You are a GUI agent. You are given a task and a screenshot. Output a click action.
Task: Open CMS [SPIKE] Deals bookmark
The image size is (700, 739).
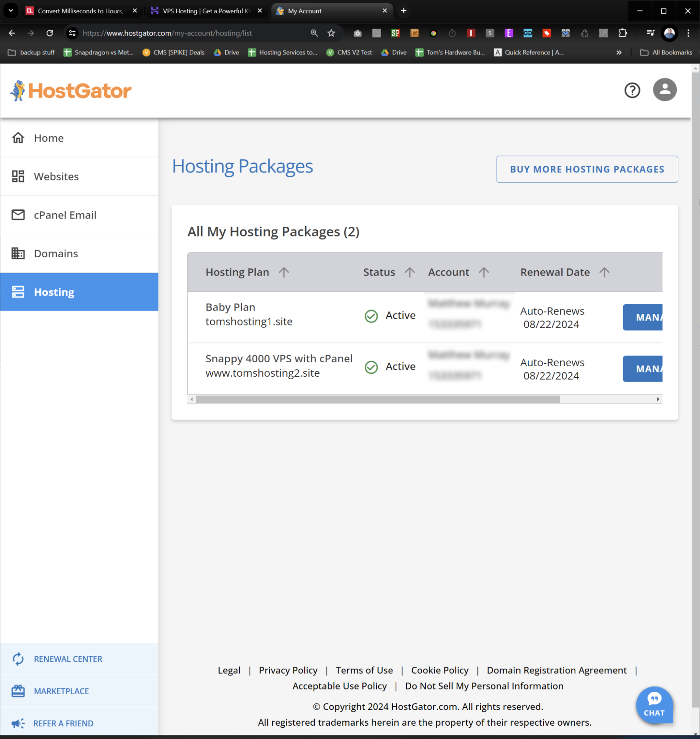click(173, 52)
